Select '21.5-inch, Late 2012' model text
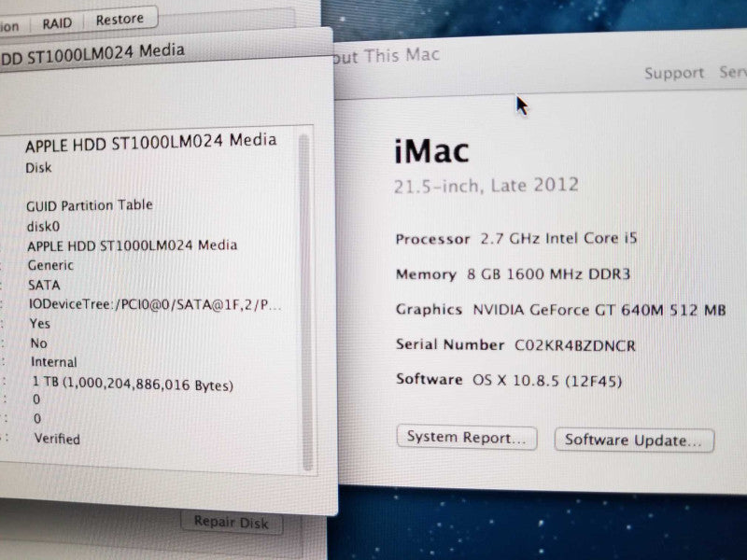Viewport: 747px width, 560px height. [486, 185]
